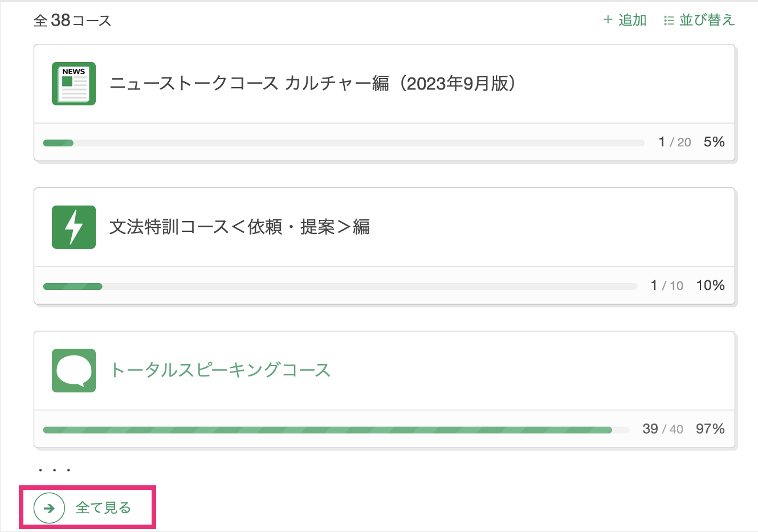Click the 1 / 10 lesson count
This screenshot has width=758, height=532.
pyautogui.click(x=667, y=285)
